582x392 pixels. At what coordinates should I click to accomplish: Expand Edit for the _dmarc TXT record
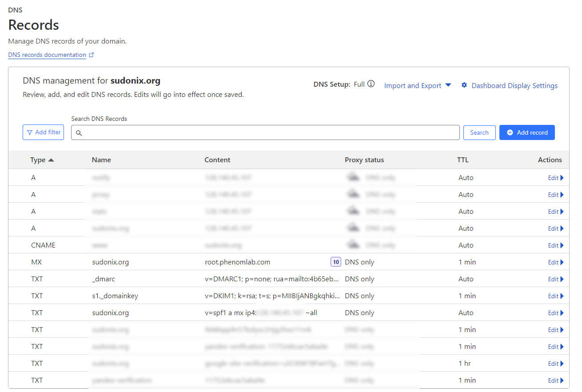[x=555, y=279]
